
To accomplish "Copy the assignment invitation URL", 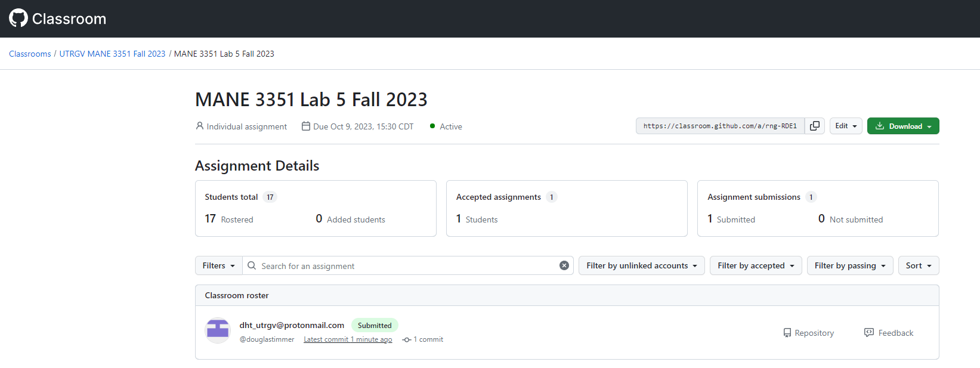I will (814, 126).
